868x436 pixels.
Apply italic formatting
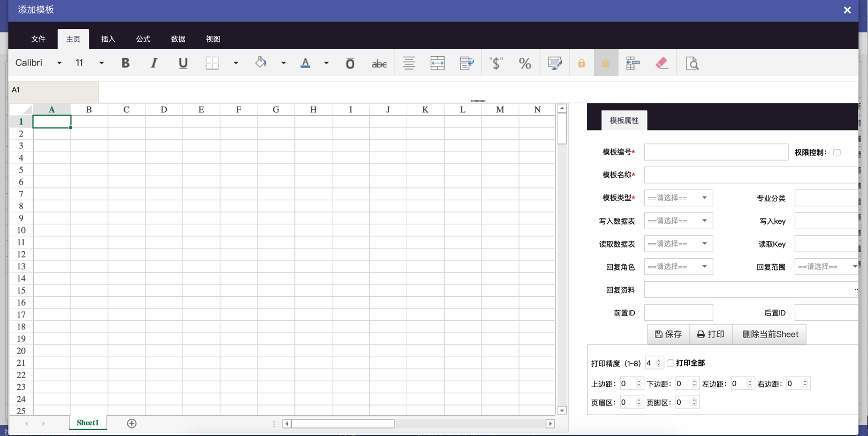tap(154, 63)
